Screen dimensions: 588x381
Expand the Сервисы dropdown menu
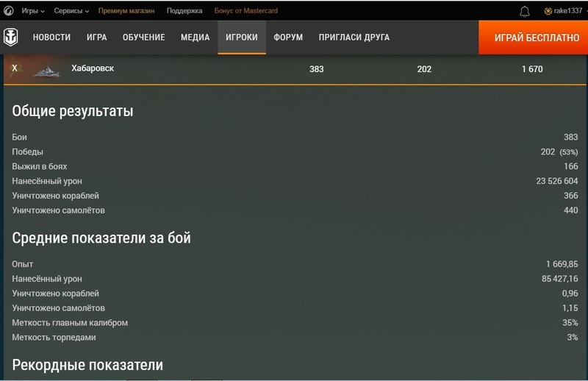pyautogui.click(x=71, y=11)
